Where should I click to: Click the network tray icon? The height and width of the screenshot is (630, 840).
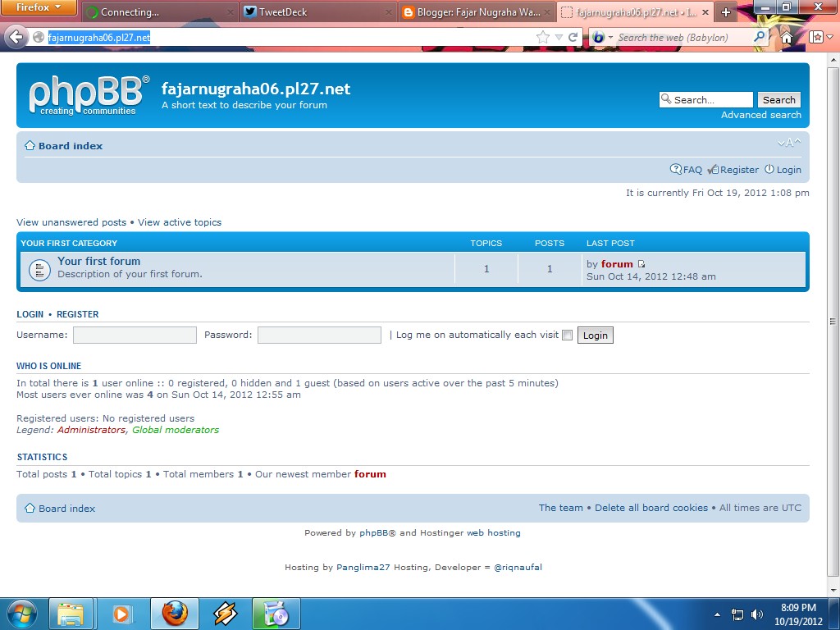click(x=737, y=614)
